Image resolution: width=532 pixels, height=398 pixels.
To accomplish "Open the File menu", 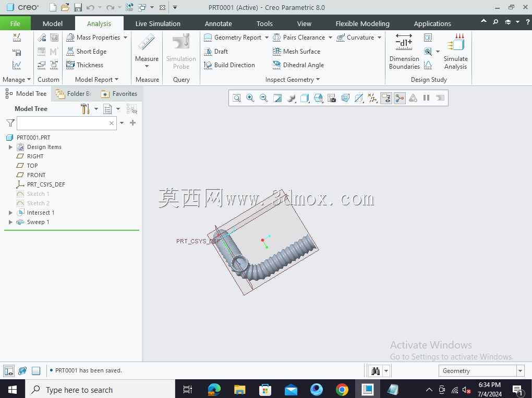I will coord(15,23).
